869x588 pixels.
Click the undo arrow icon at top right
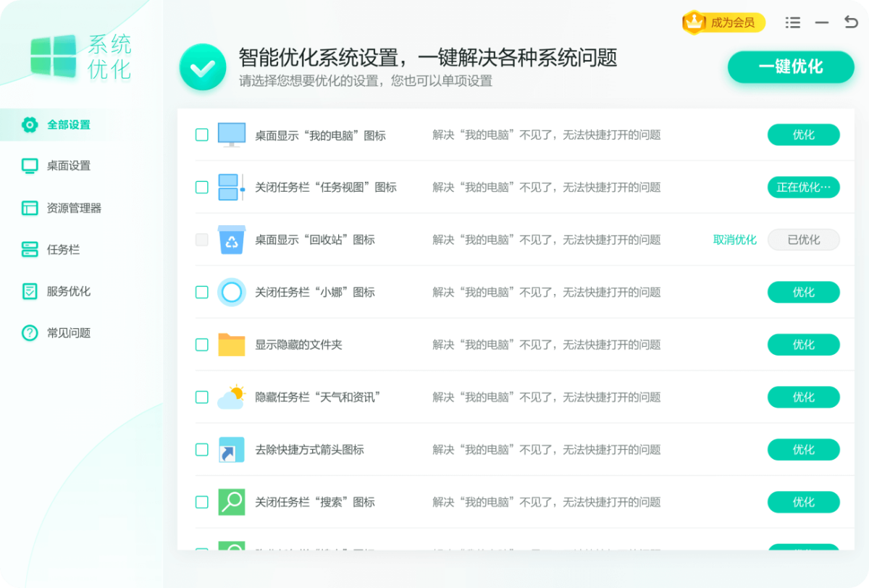pyautogui.click(x=848, y=22)
